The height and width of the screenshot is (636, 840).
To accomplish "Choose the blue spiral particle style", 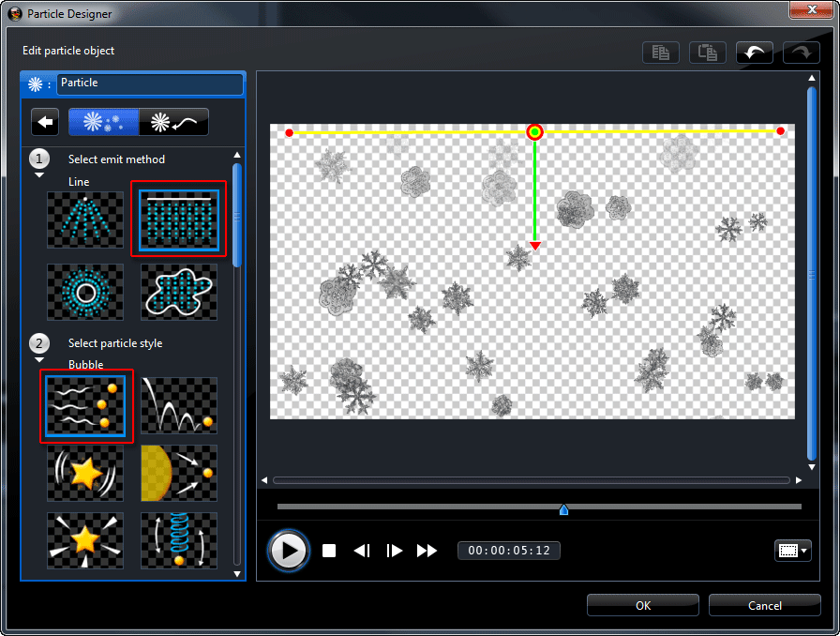I will pyautogui.click(x=179, y=540).
